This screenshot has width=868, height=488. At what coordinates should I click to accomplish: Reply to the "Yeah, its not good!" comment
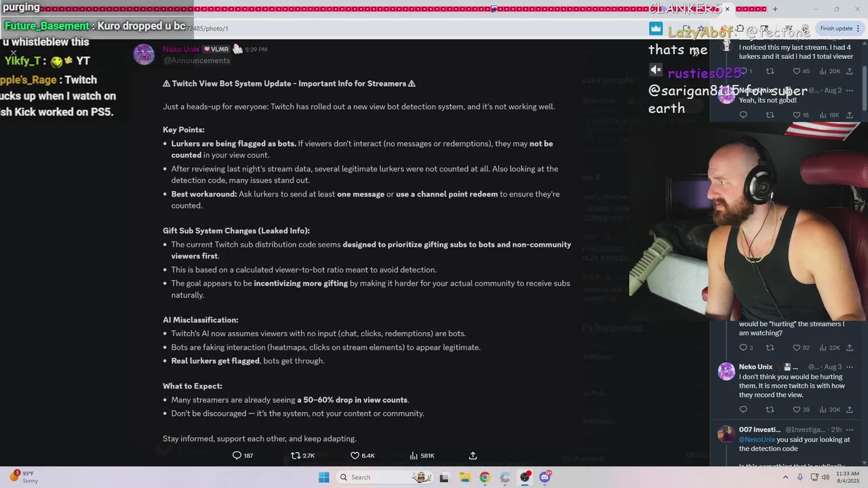[743, 115]
